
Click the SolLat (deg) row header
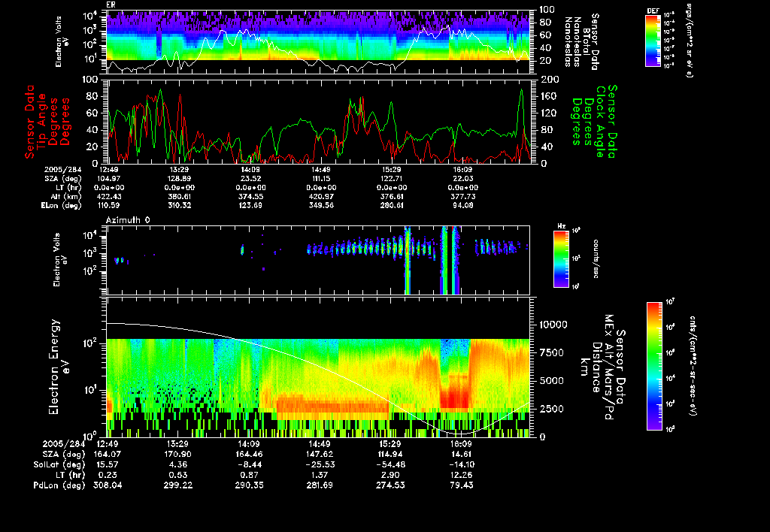click(x=59, y=465)
